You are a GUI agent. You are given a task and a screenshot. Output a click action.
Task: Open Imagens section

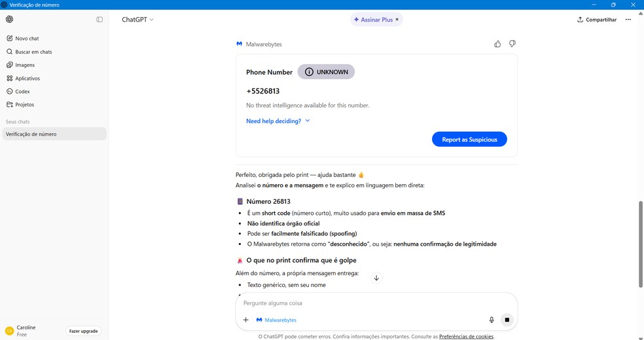point(54,65)
